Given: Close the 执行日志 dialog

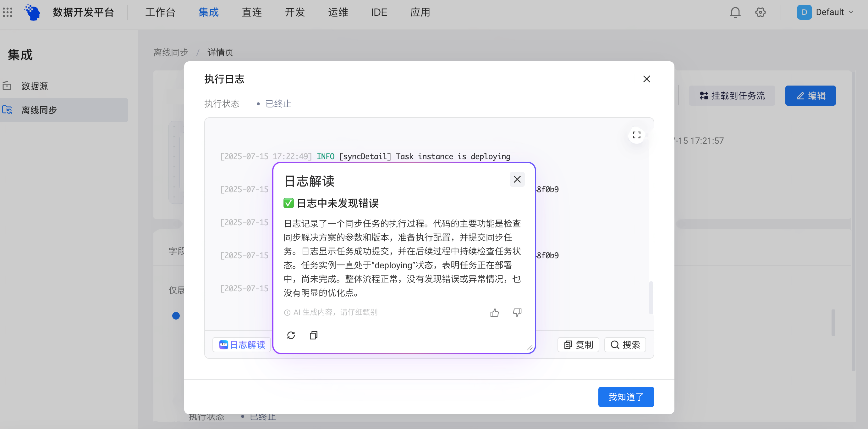Looking at the screenshot, I should point(646,79).
